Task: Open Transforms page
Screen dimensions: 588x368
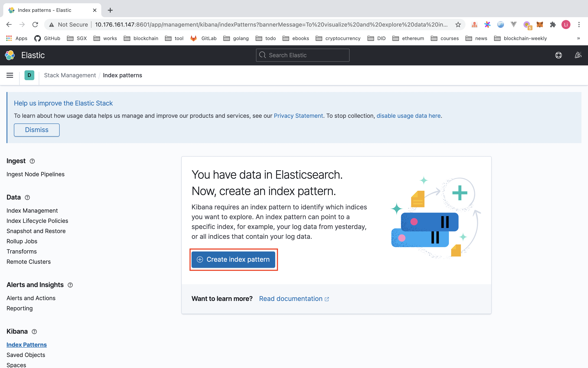Action: pyautogui.click(x=22, y=251)
